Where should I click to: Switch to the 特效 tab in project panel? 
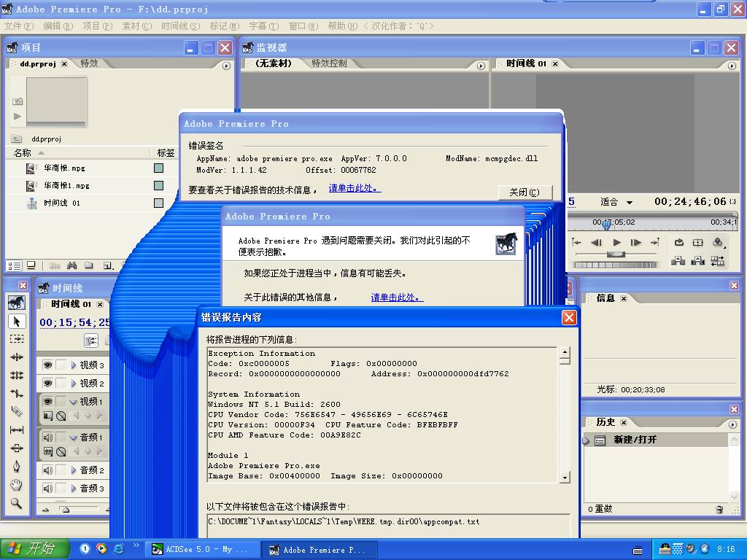pos(89,63)
